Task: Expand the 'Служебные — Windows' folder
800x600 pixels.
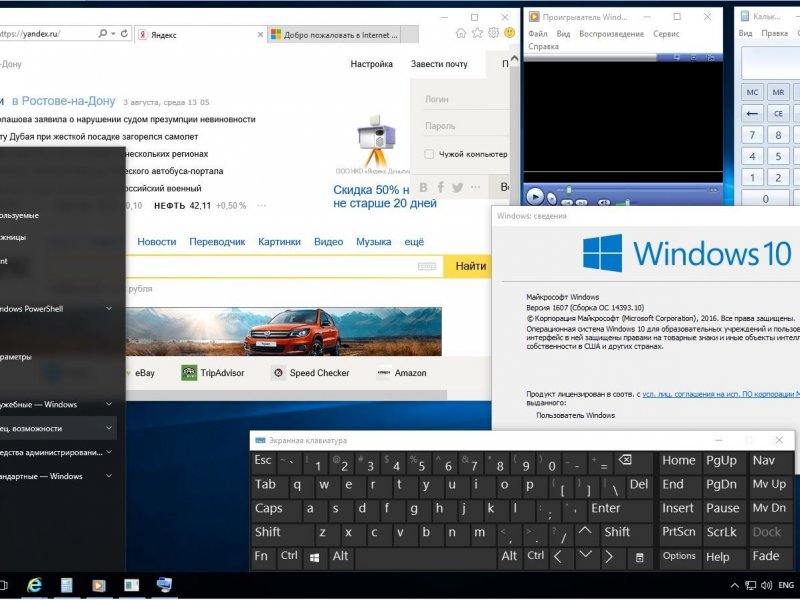Action: [109, 405]
